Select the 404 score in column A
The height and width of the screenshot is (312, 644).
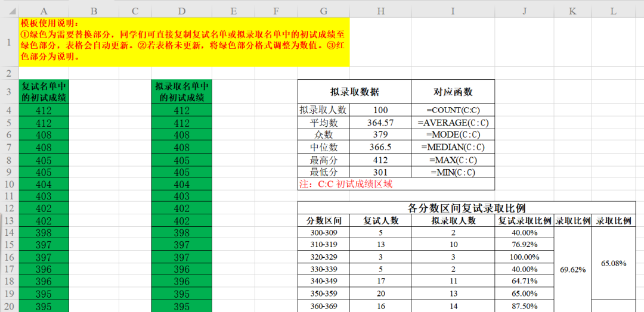point(44,184)
